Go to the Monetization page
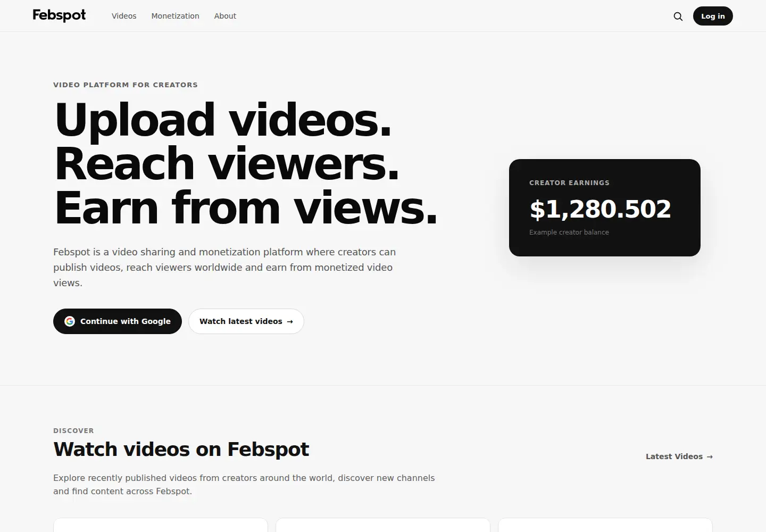Screen dimensions: 766x532 175,16
